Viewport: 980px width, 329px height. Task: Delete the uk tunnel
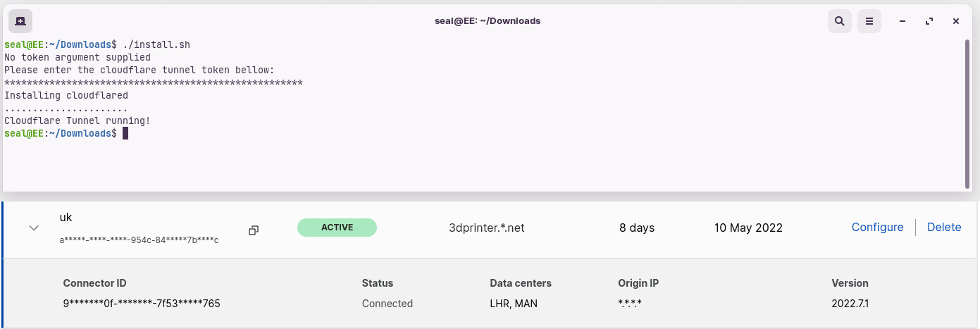click(943, 227)
